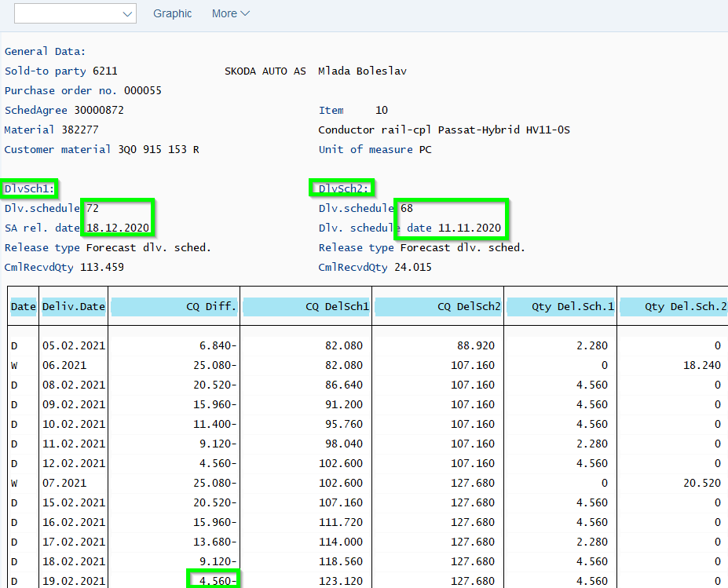Click the SA rel. date 18.12.2020
The width and height of the screenshot is (728, 588).
pyautogui.click(x=118, y=228)
